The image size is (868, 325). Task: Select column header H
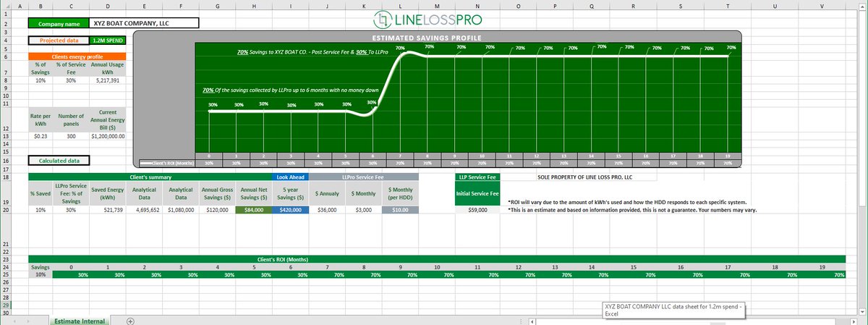[252, 6]
